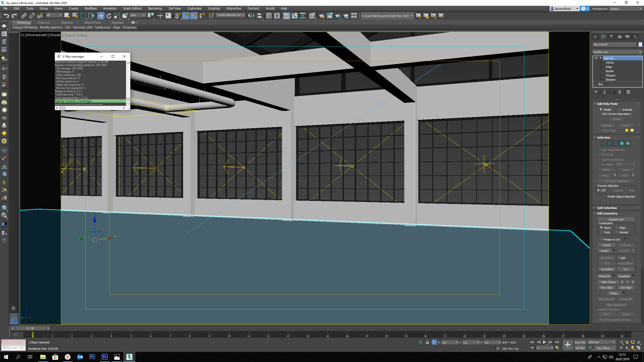
Task: Toggle Edit Poly modifier eye visibility
Action: [x=596, y=58]
